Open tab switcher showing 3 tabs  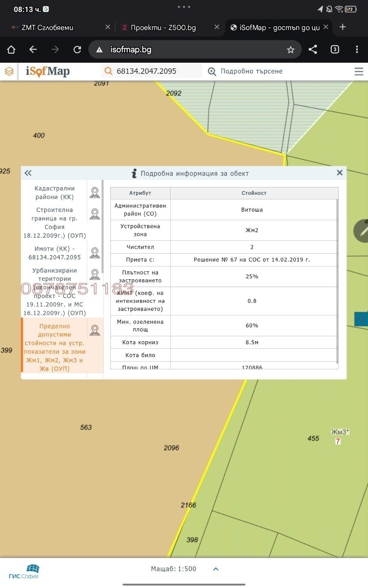click(x=335, y=50)
